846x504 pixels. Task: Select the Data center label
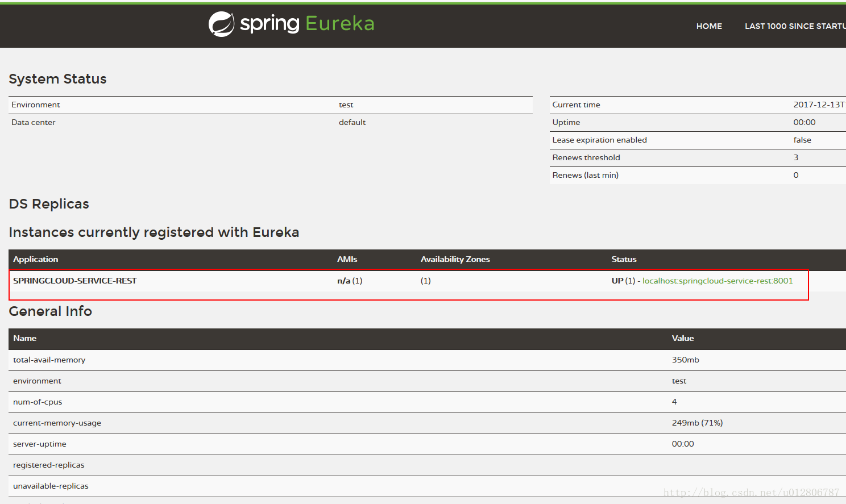[34, 122]
